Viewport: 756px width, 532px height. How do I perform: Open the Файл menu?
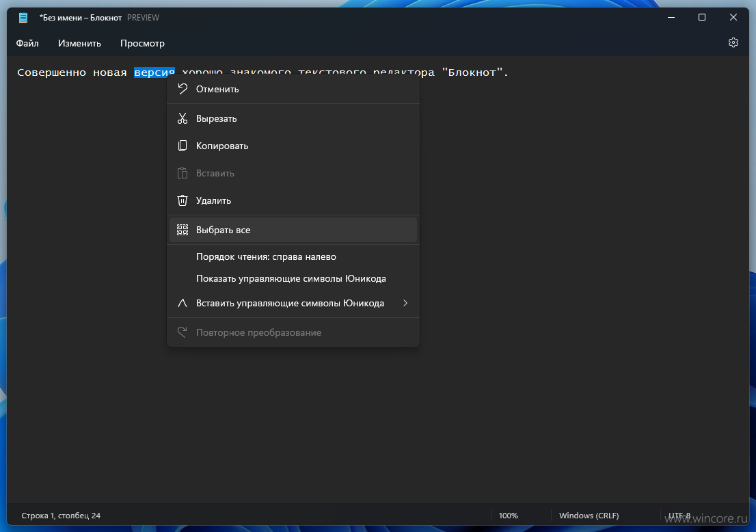click(x=27, y=43)
